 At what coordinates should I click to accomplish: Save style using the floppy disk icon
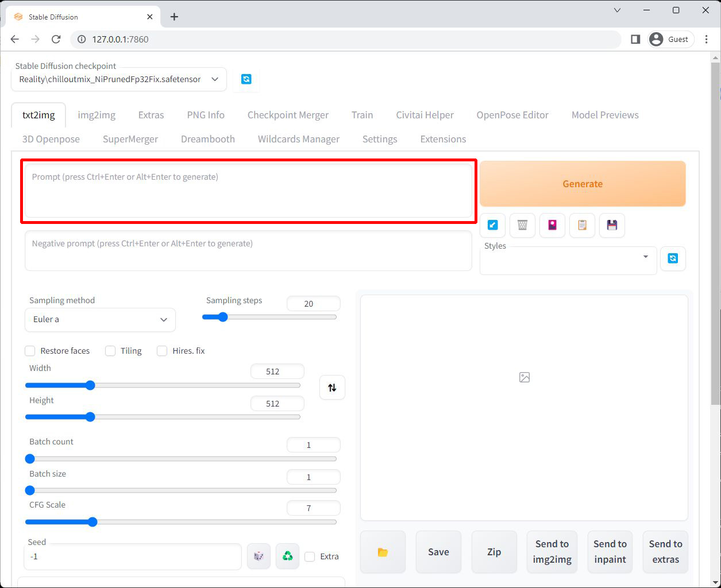[x=612, y=225]
